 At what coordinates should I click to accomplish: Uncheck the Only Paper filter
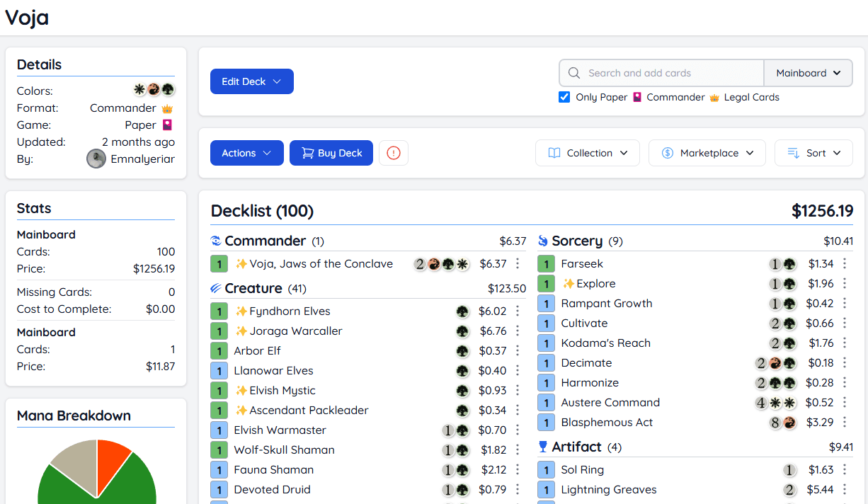564,97
